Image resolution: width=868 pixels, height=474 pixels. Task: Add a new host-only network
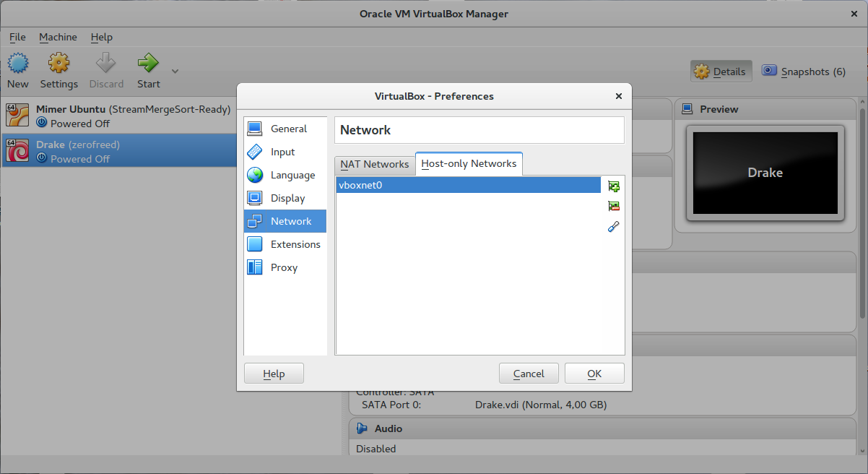tap(614, 186)
